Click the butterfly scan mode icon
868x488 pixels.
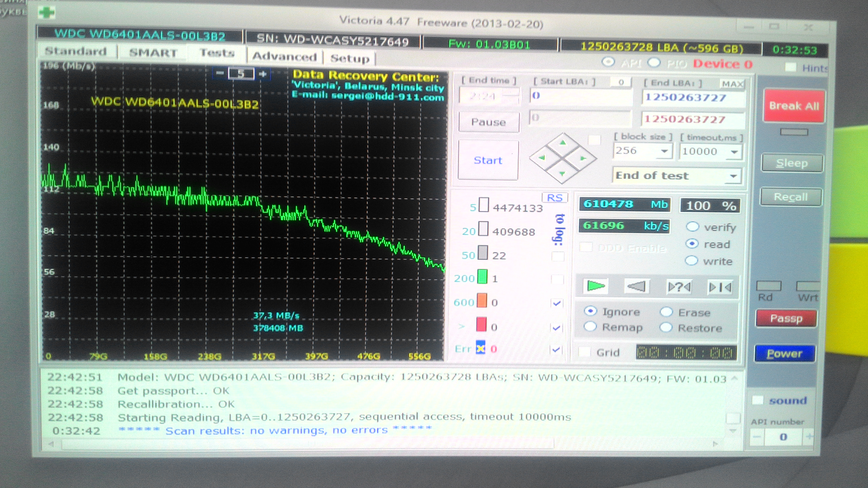tap(720, 287)
